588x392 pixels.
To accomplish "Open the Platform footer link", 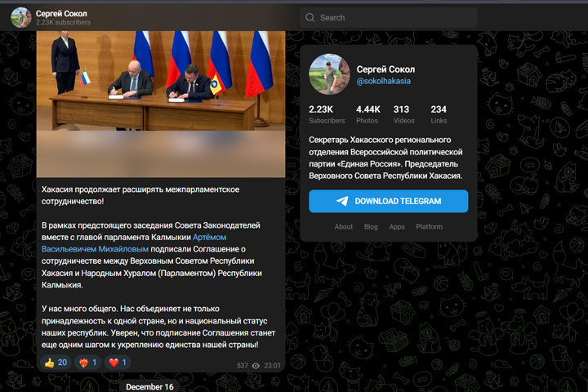I will pos(429,226).
